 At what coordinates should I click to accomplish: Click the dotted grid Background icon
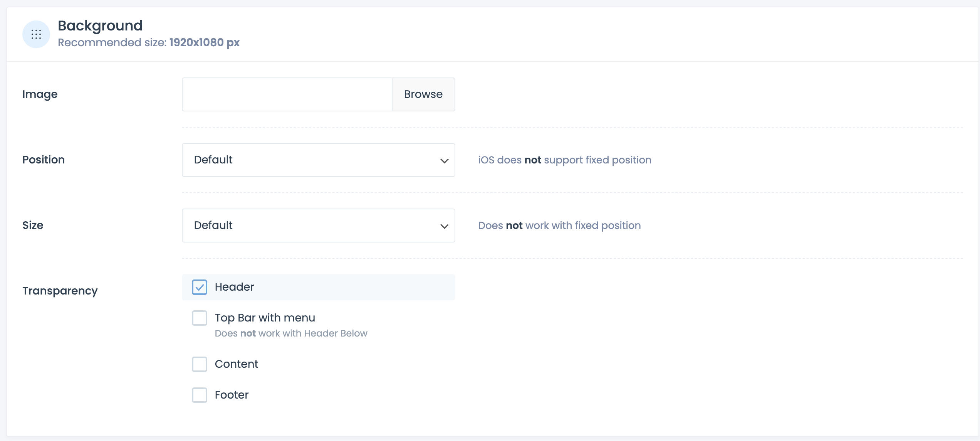[36, 34]
